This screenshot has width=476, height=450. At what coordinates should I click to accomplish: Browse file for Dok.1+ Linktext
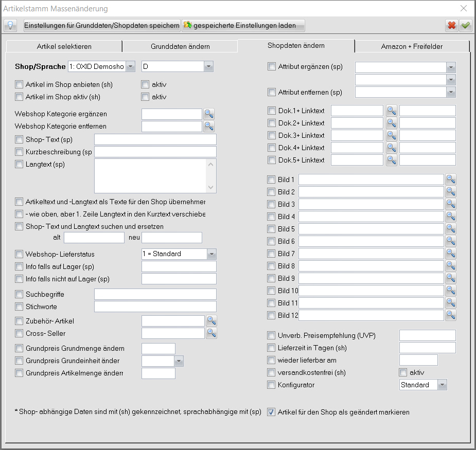pyautogui.click(x=392, y=111)
